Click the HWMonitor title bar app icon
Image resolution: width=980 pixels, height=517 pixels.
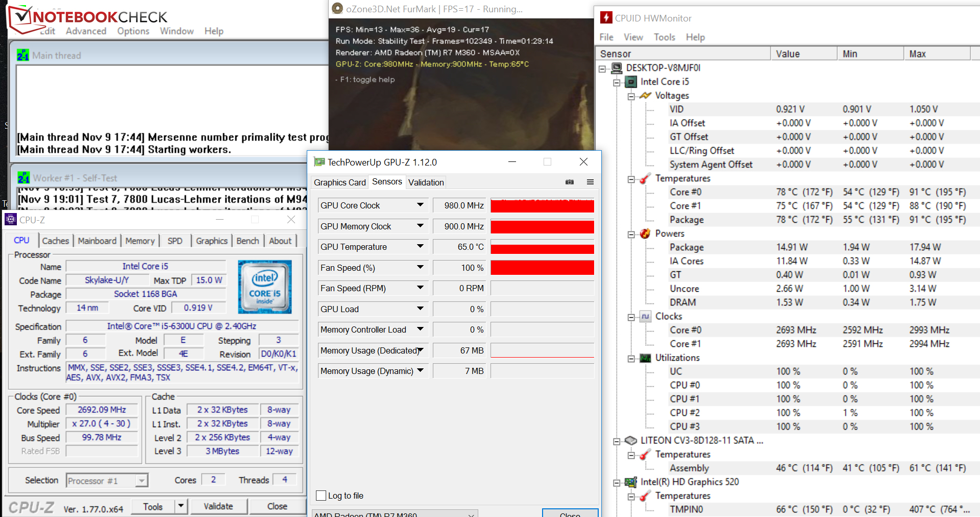pyautogui.click(x=606, y=18)
